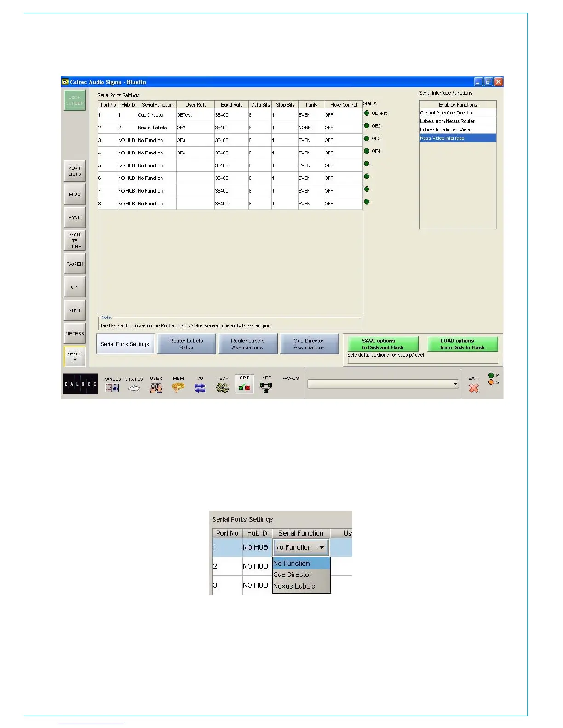
Task: Open the GPI sidebar page
Action: (75, 287)
